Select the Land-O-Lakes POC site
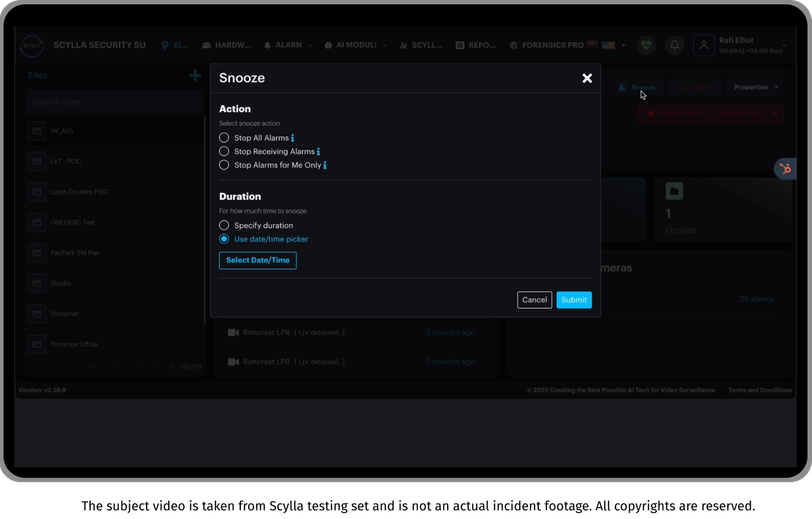812x519 pixels. [x=114, y=192]
